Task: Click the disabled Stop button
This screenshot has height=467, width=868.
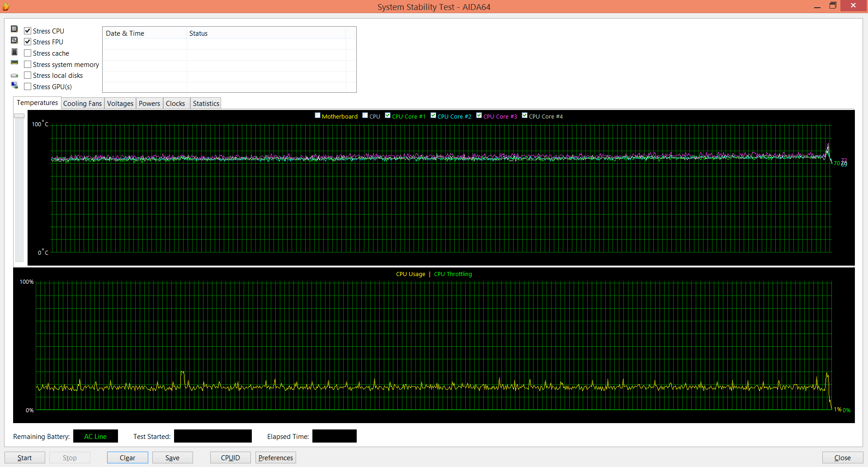Action: click(x=70, y=457)
